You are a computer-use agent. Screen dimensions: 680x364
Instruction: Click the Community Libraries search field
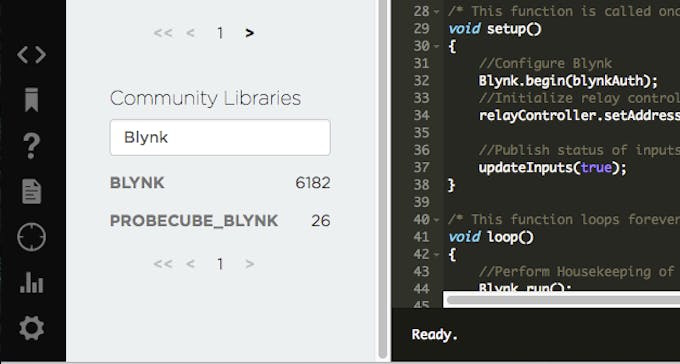tap(220, 138)
